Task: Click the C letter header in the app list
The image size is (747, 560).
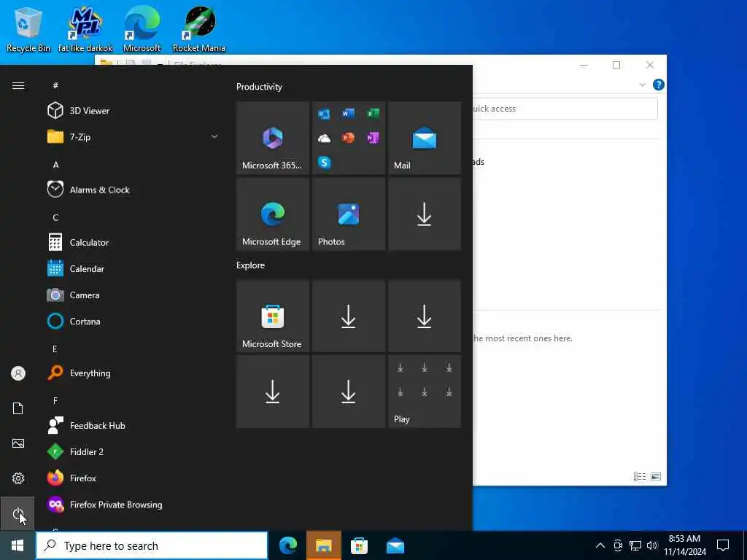Action: pyautogui.click(x=55, y=217)
